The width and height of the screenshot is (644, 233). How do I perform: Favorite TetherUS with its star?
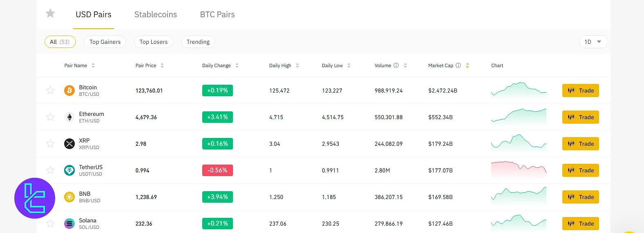click(x=50, y=170)
